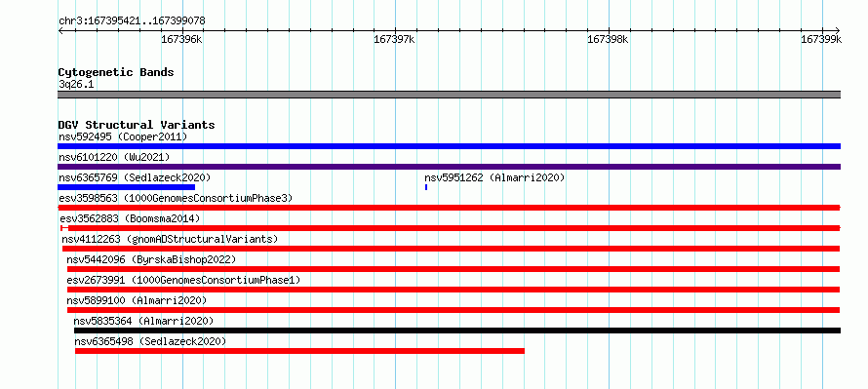Click the ruler's right arrow end

(838, 30)
